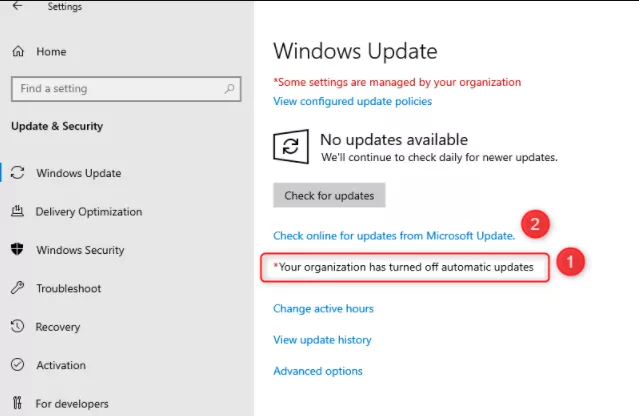Go to Troubleshoot section
639x416 pixels.
tap(68, 288)
